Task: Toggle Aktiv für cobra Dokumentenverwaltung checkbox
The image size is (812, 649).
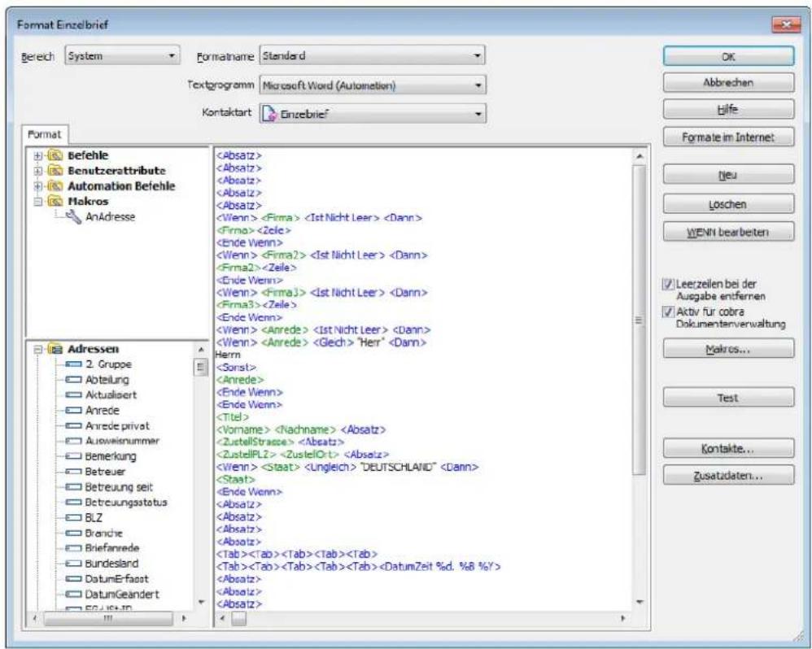Action: click(x=669, y=312)
